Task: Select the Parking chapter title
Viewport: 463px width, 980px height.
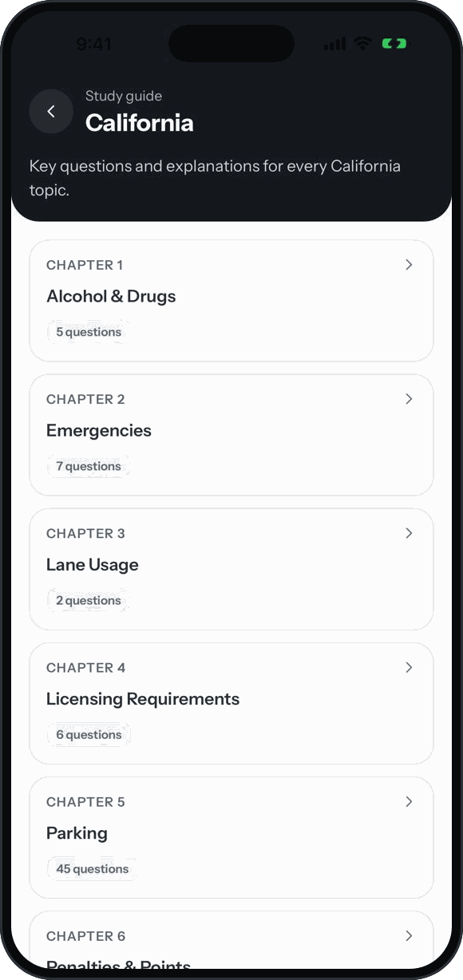Action: click(77, 833)
